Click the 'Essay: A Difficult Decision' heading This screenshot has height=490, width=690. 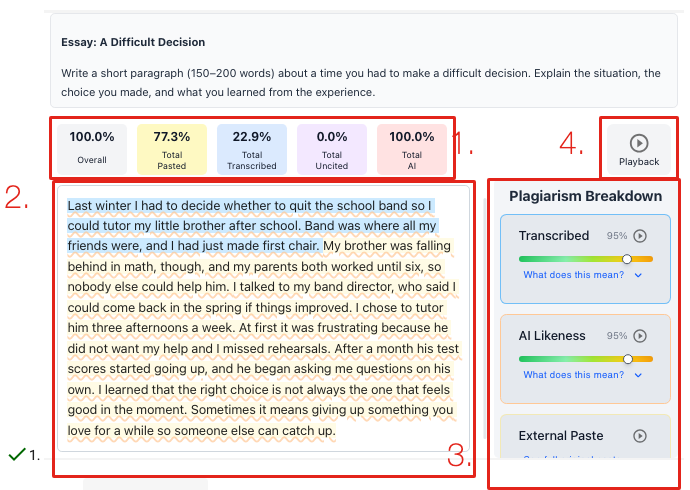coord(133,42)
